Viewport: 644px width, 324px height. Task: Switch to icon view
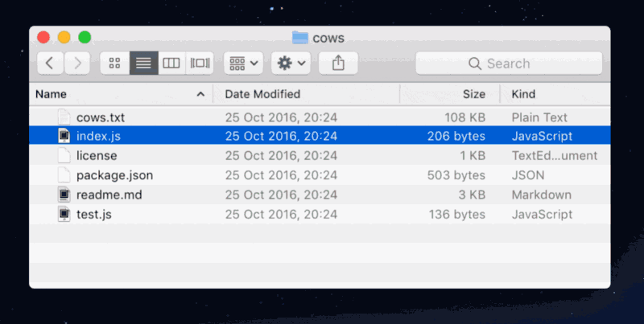114,63
